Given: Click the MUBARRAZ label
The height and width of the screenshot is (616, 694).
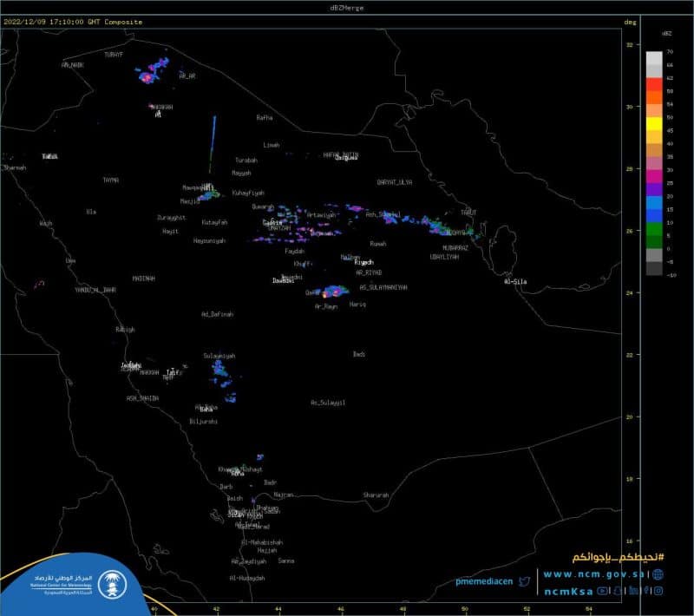Looking at the screenshot, I should [x=455, y=248].
